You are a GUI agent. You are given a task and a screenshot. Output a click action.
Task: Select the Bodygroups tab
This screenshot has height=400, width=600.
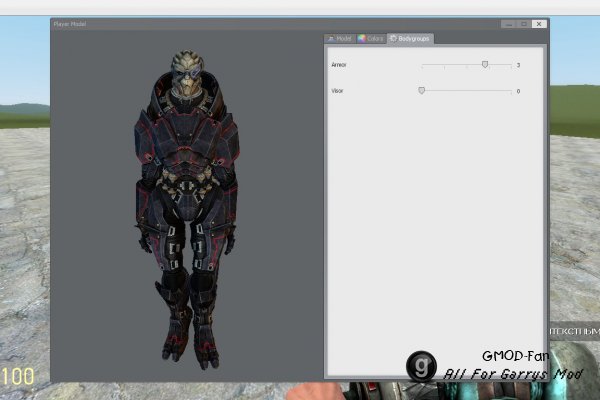pos(410,38)
